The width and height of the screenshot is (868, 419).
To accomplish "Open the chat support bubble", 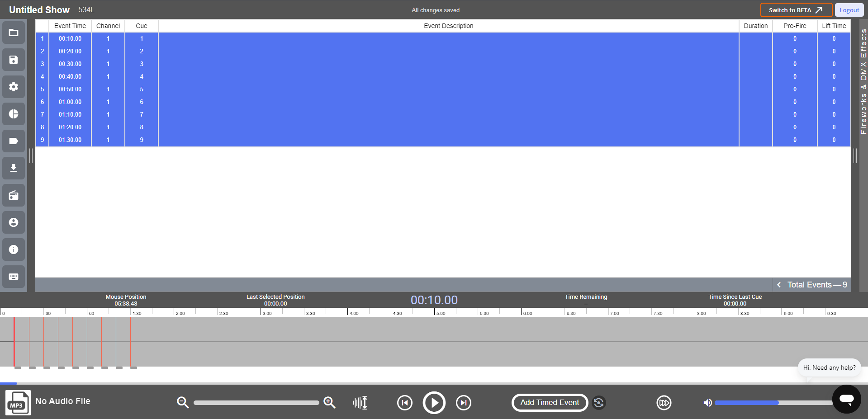I will click(847, 399).
